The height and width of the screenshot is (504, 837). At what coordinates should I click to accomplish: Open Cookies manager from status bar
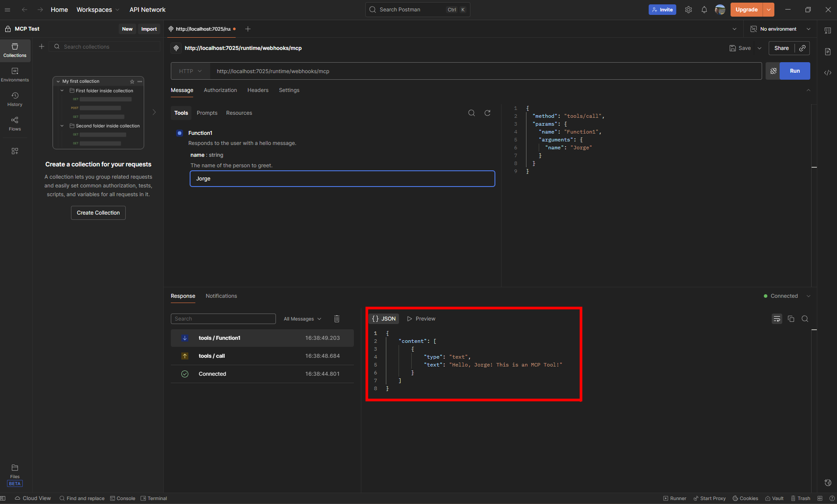745,498
